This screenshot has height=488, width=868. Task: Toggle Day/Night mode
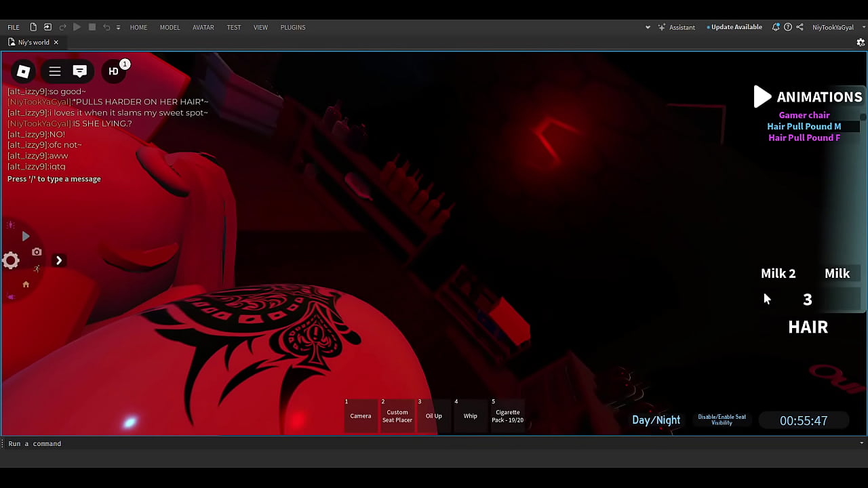656,420
